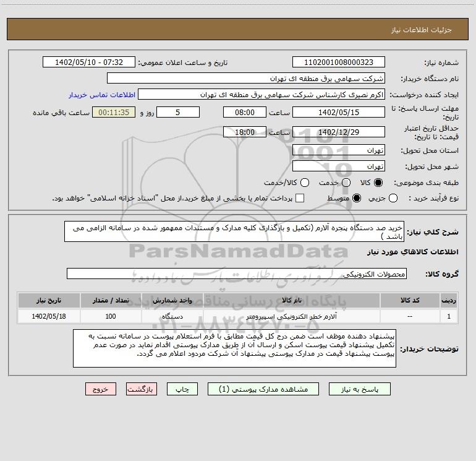Click the استان محل تحویل field تهران
476x461 pixels.
click(x=339, y=150)
